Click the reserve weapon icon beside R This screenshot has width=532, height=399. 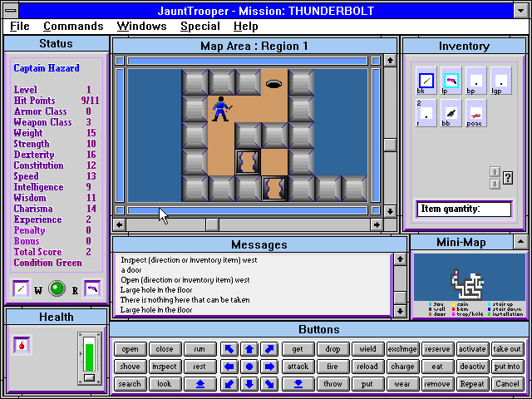point(92,288)
